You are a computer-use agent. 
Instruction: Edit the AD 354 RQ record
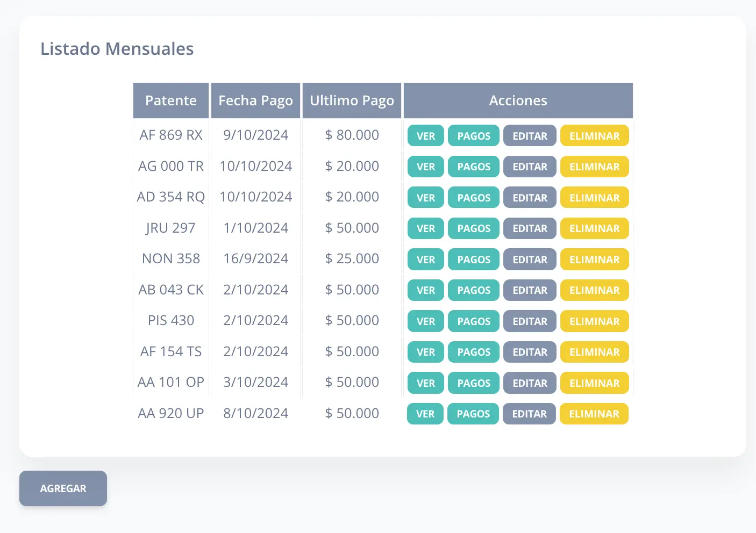pos(530,198)
